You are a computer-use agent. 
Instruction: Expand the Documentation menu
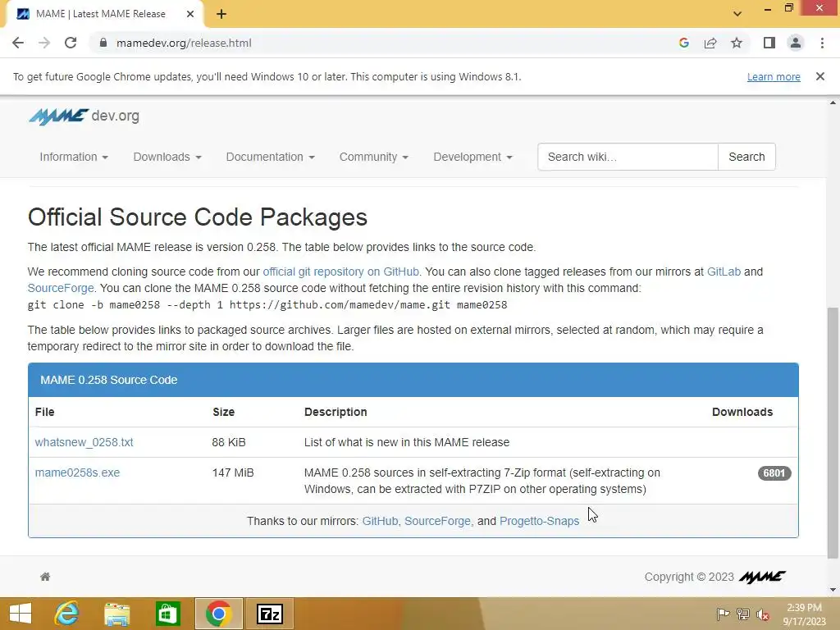[271, 157]
